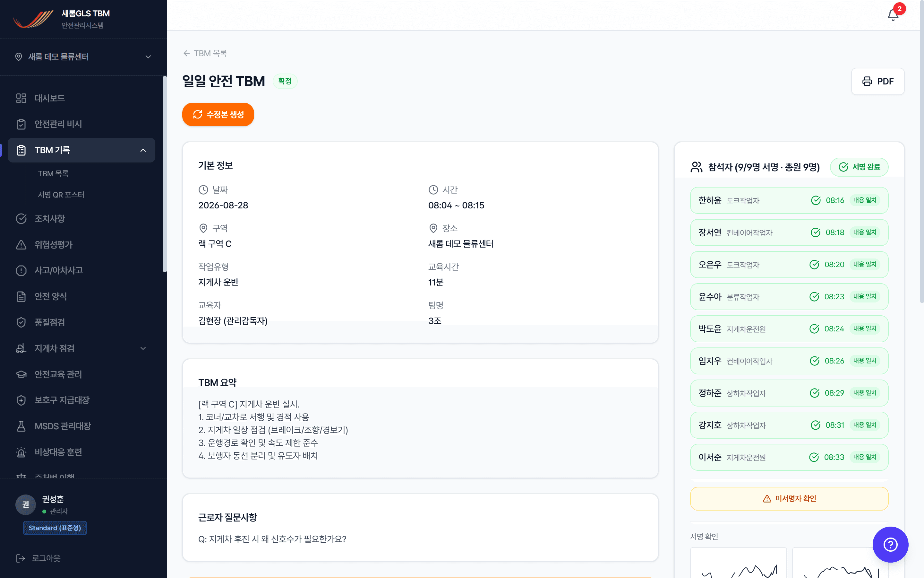
Task: Open the 대시보드 menu item
Action: point(81,98)
